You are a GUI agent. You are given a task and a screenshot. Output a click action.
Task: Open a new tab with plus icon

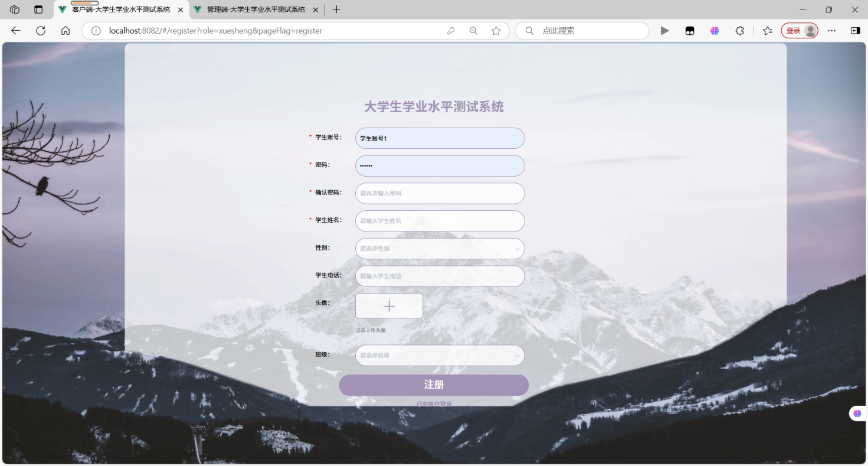point(336,9)
